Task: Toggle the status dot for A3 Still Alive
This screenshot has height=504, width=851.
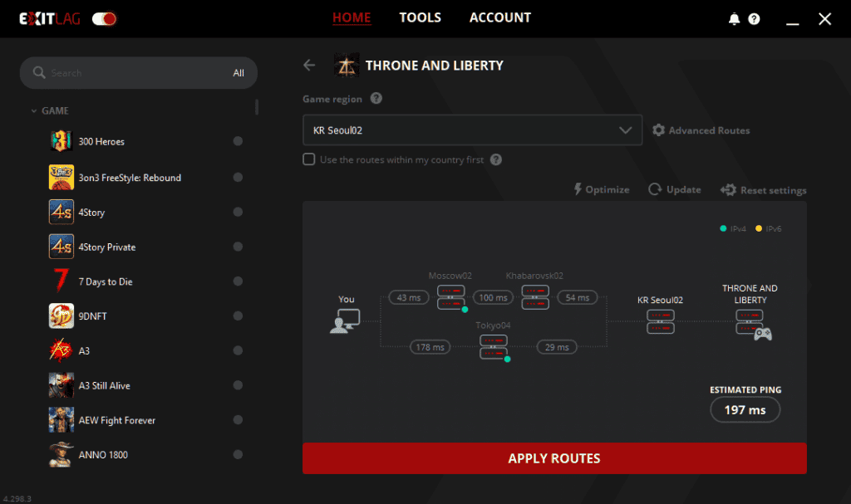Action: [238, 385]
